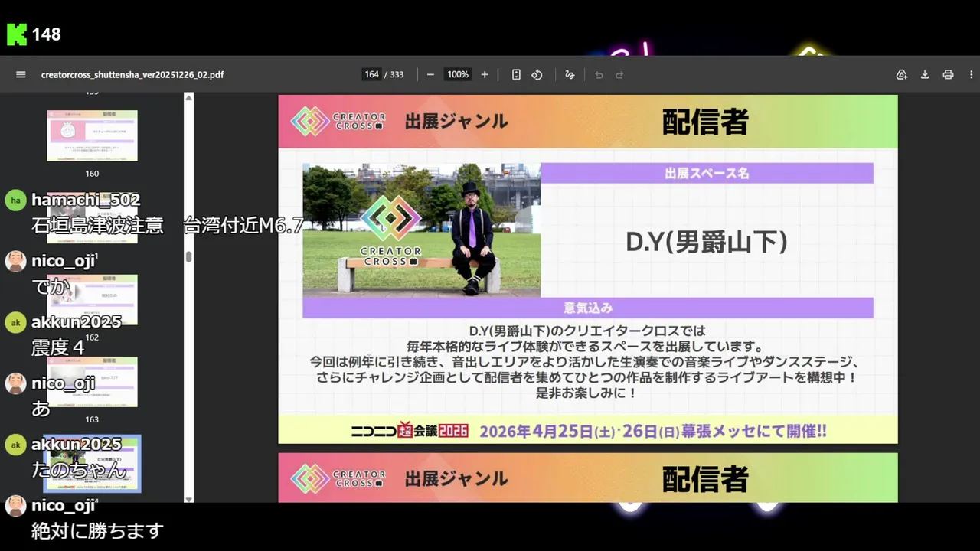Click the Kick logo icon
980x551 pixels.
pyautogui.click(x=17, y=34)
